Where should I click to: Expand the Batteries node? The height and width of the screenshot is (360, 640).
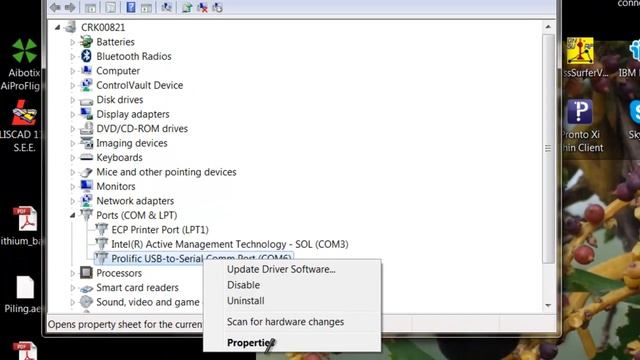[73, 42]
